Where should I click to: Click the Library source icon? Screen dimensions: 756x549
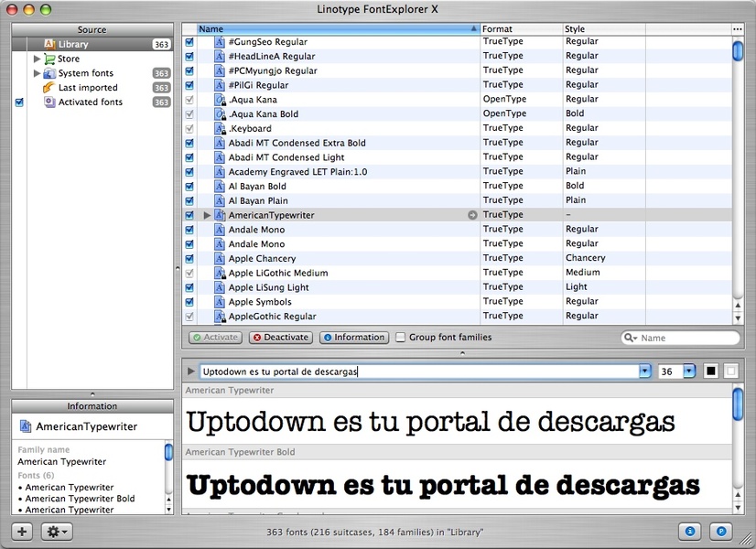50,44
